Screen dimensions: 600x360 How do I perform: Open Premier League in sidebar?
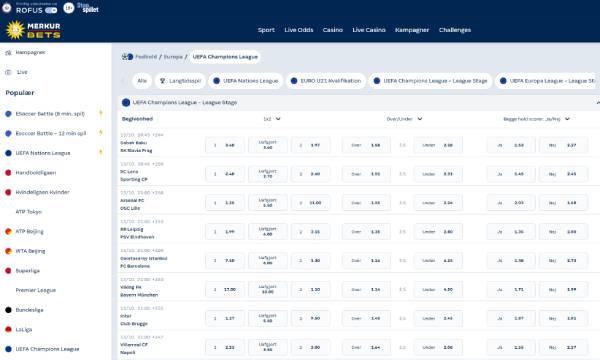pyautogui.click(x=36, y=290)
